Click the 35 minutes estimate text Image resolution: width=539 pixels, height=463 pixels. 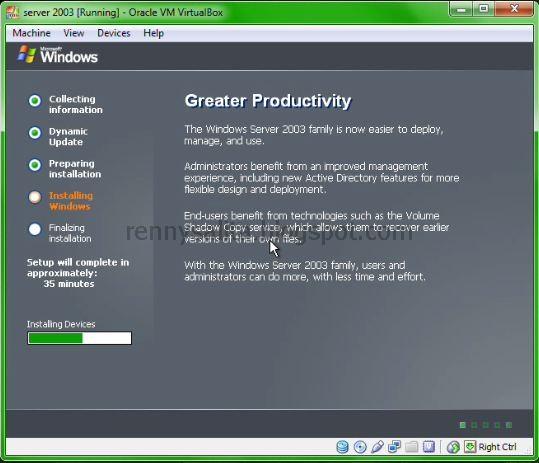tap(69, 284)
